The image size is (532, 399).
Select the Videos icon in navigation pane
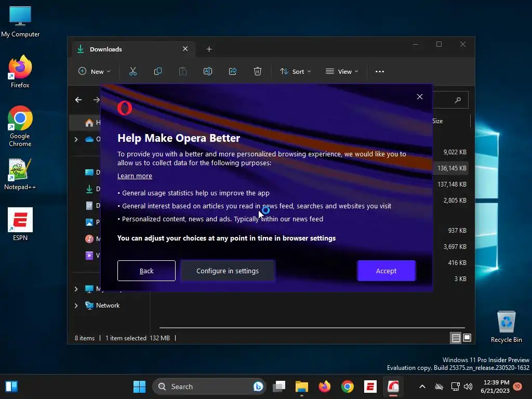[89, 256]
